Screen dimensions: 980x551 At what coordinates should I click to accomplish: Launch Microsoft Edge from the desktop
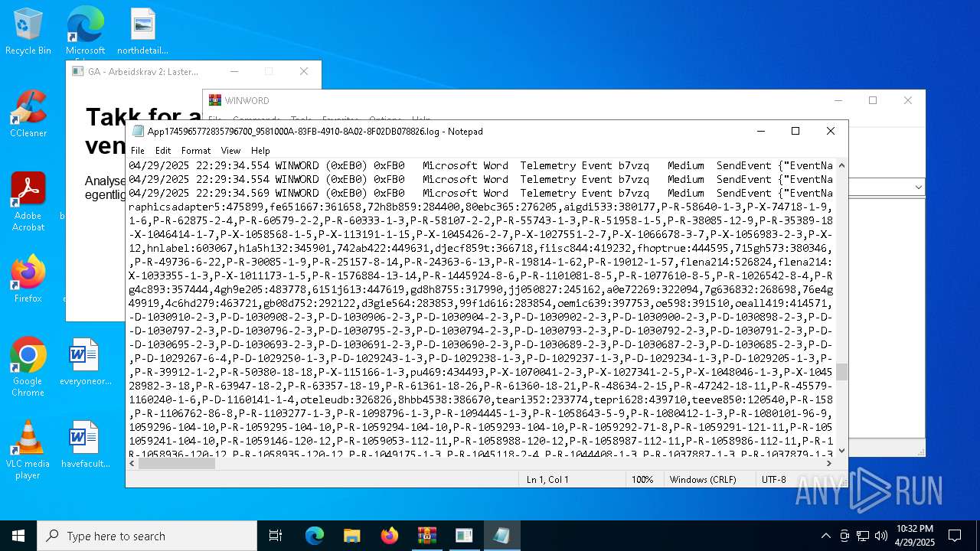coord(85,32)
